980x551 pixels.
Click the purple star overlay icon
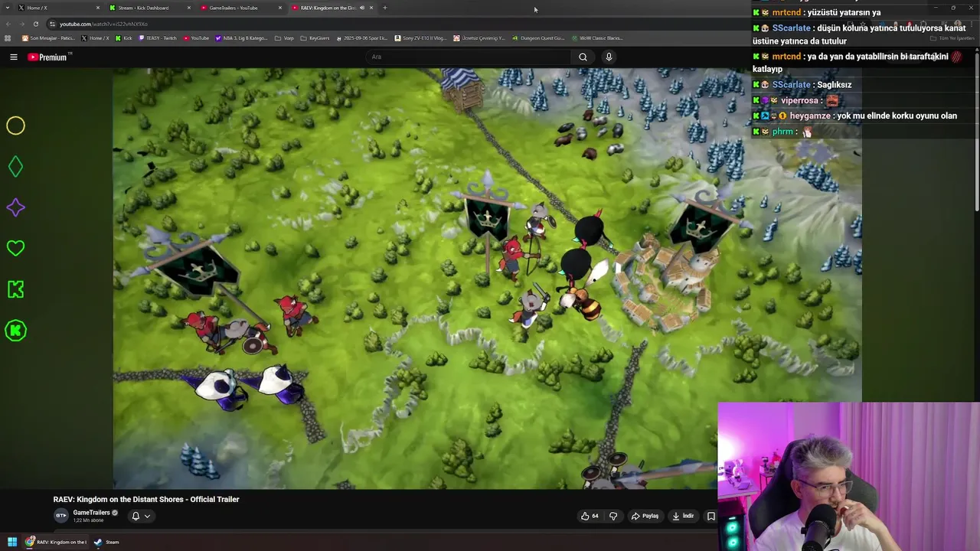point(15,207)
